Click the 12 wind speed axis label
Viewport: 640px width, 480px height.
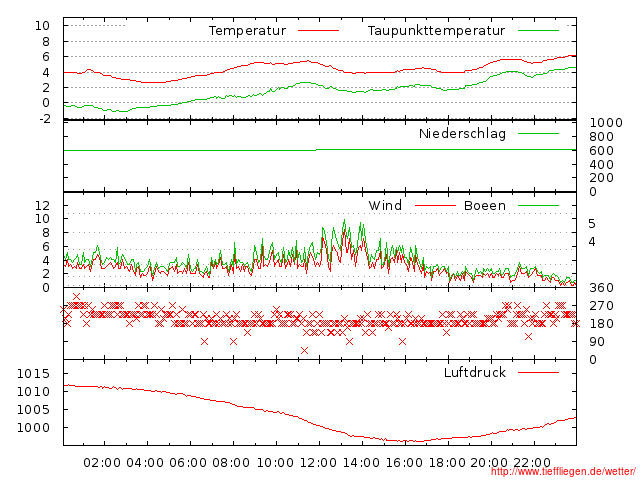coord(42,205)
